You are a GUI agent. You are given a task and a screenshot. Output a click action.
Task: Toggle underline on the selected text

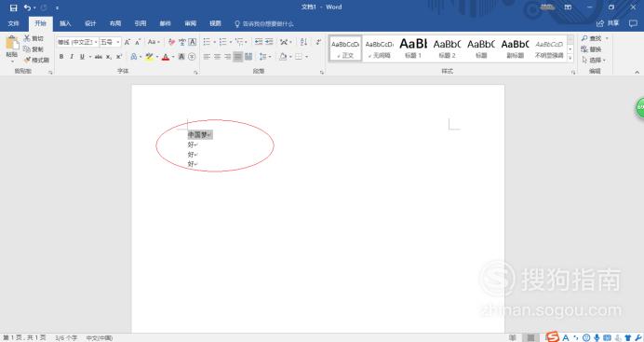[82, 57]
